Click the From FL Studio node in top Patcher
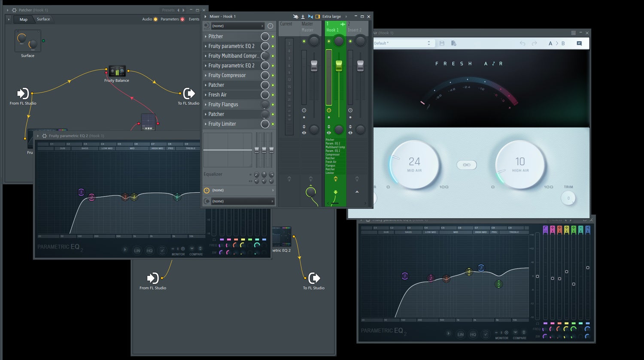This screenshot has width=644, height=360. tap(23, 94)
